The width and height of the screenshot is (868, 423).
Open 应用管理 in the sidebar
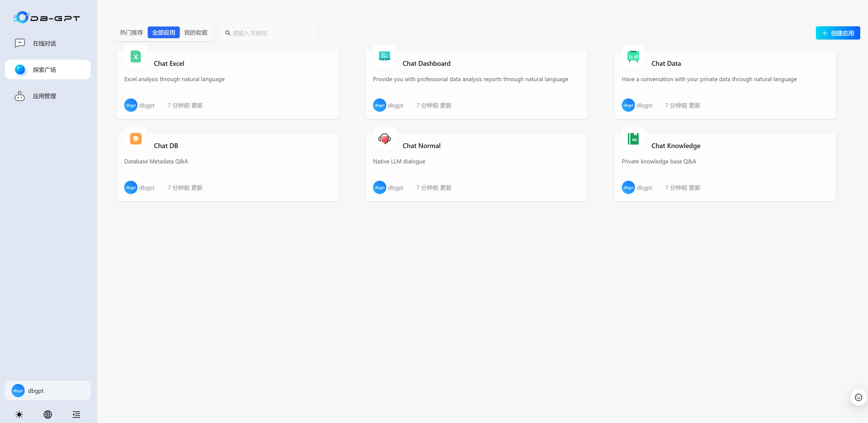click(x=44, y=96)
